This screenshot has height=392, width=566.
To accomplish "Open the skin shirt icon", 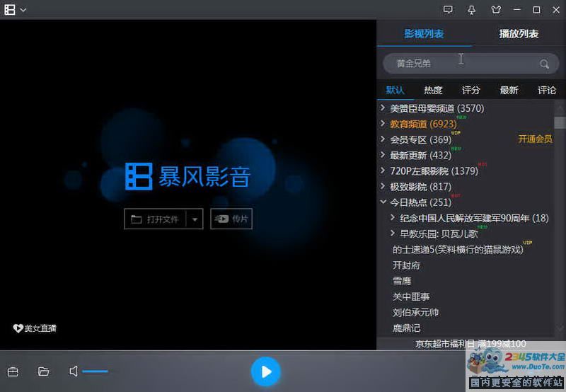I will click(497, 10).
